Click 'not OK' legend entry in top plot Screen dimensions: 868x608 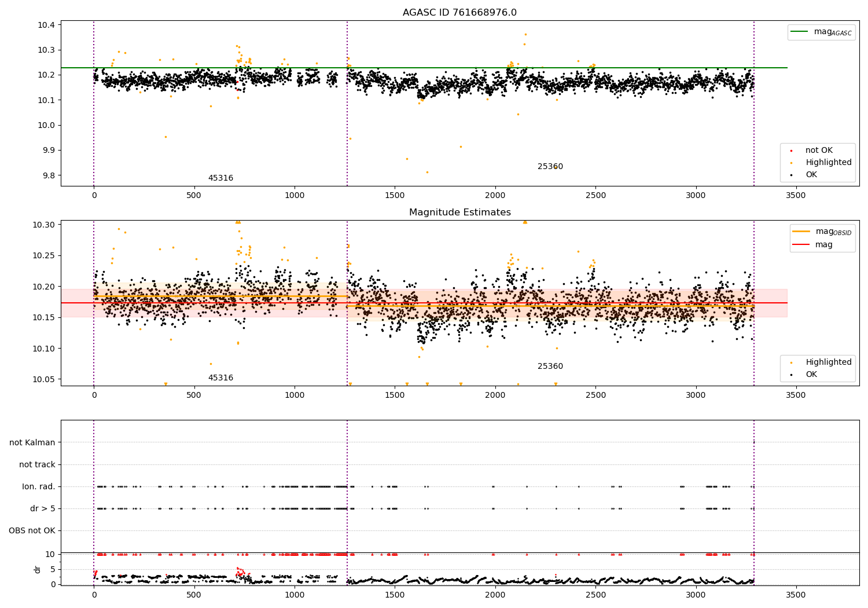pyautogui.click(x=818, y=151)
